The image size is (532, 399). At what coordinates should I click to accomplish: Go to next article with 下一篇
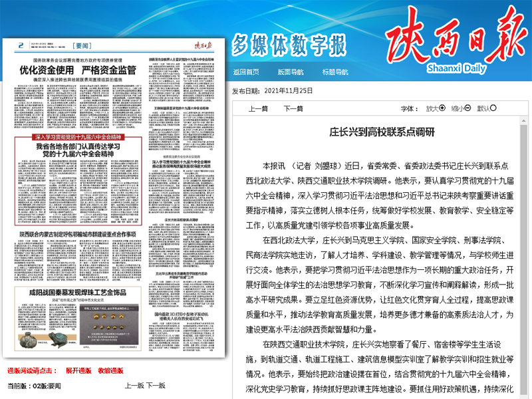point(293,108)
